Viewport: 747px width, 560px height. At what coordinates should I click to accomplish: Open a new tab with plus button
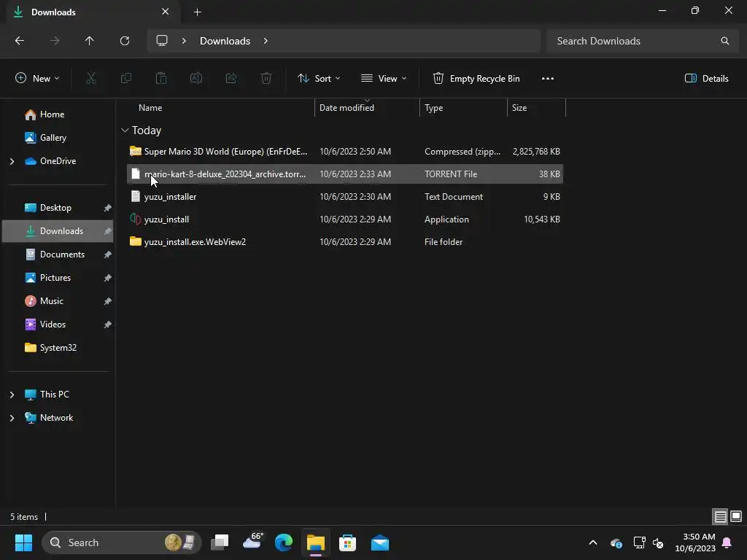[x=197, y=12]
